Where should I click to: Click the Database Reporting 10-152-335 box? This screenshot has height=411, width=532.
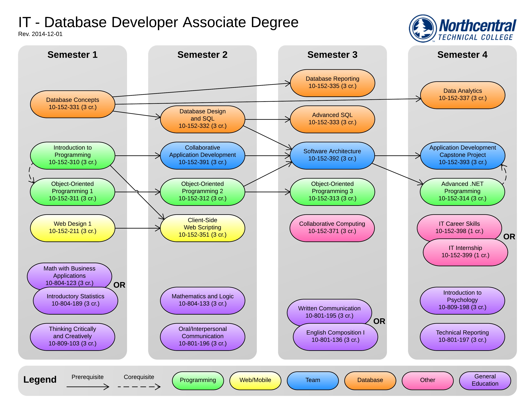pos(332,83)
